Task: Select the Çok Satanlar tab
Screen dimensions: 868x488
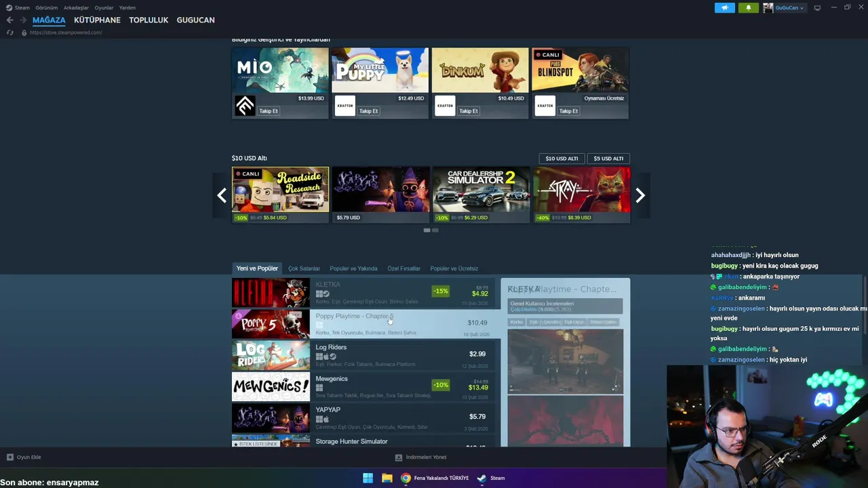Action: click(304, 268)
